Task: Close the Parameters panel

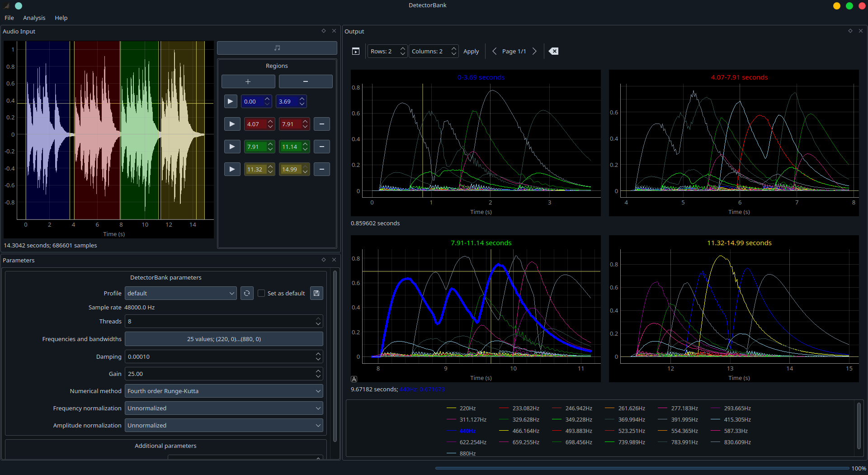Action: click(334, 260)
